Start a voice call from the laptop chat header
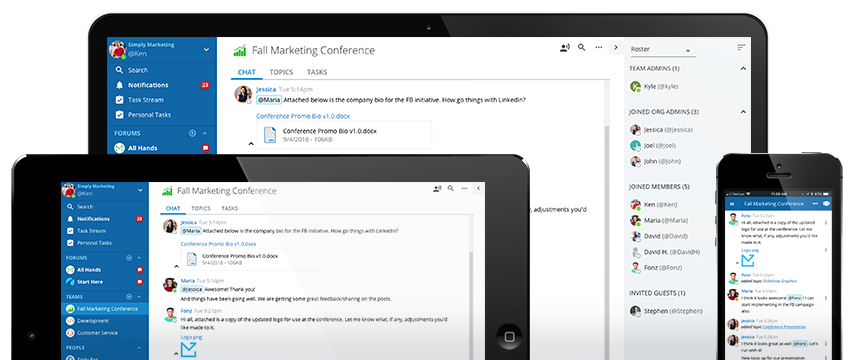Image resolution: width=852 pixels, height=360 pixels. (565, 48)
